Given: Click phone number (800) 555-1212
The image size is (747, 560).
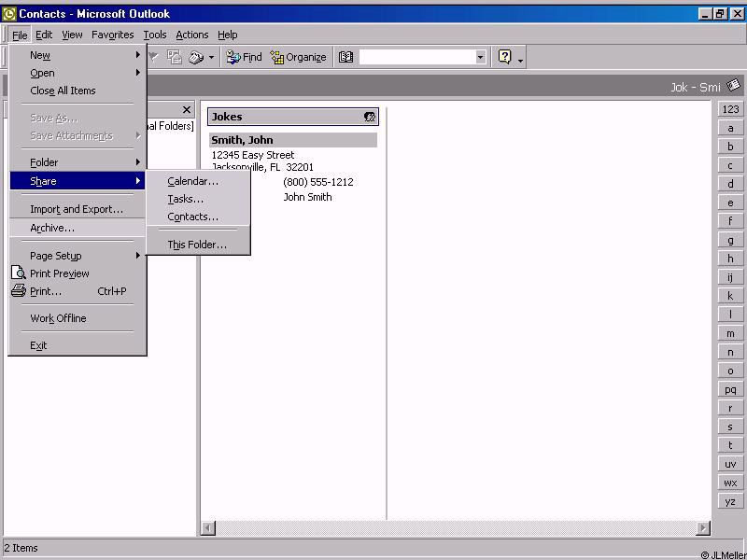Looking at the screenshot, I should [318, 182].
